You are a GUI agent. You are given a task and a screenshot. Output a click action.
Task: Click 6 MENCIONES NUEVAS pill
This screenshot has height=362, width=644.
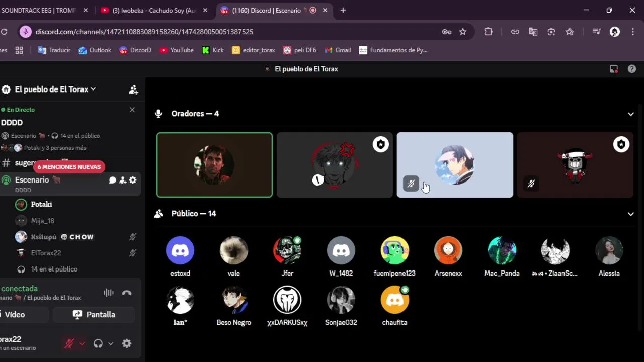tap(69, 167)
